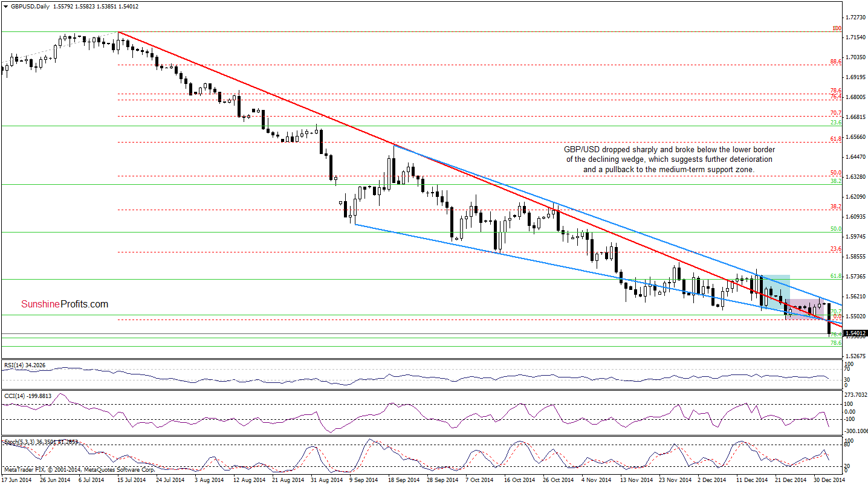This screenshot has width=868, height=485.
Task: Click the 1.58555 price axis label
Action: [855, 257]
